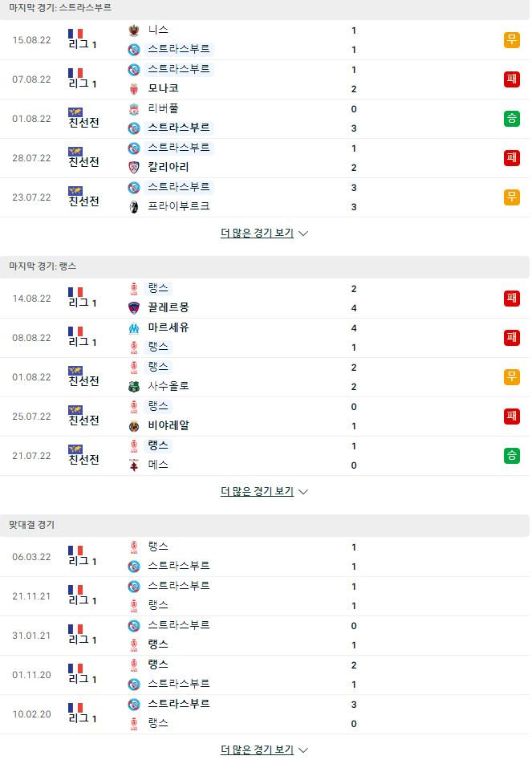Click the Metz crest icon
The image size is (532, 764).
[133, 465]
